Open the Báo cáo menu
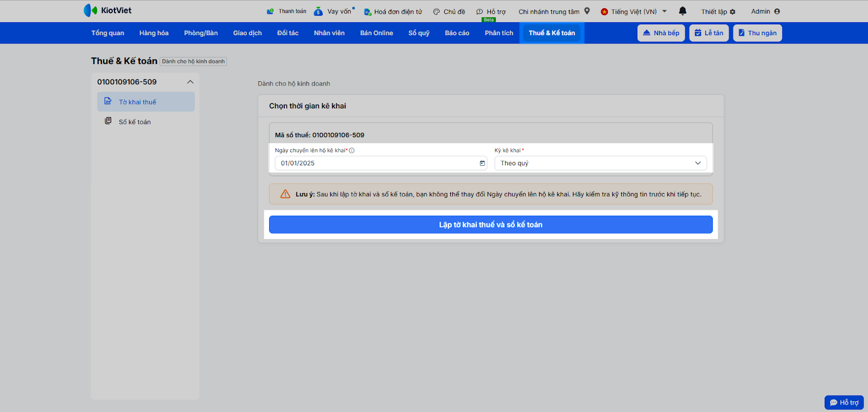The height and width of the screenshot is (412, 868). tap(457, 33)
